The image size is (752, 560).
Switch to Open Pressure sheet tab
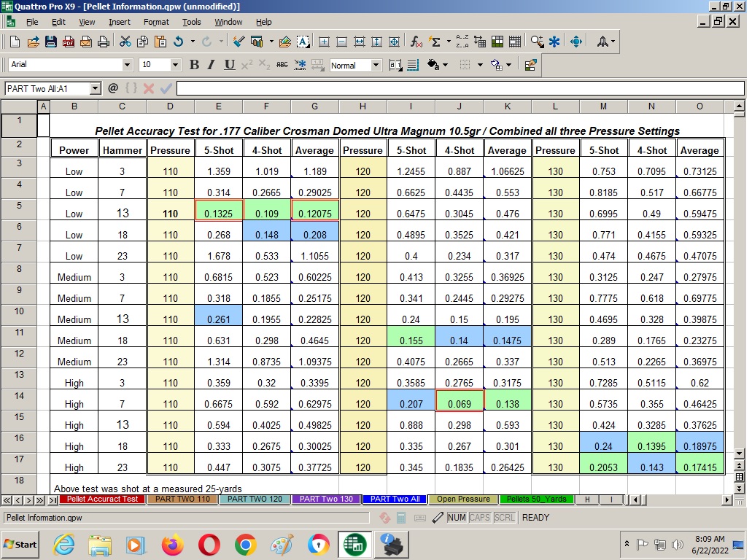click(x=463, y=499)
